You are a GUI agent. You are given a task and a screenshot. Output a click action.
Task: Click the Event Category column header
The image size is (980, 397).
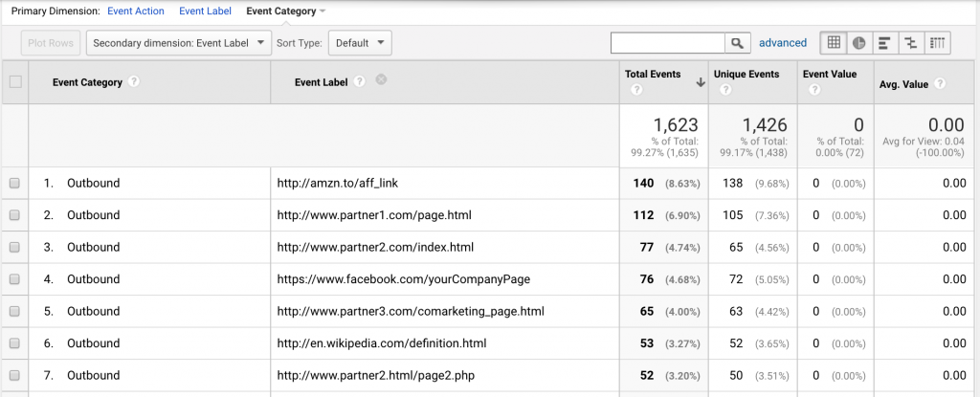click(x=87, y=82)
